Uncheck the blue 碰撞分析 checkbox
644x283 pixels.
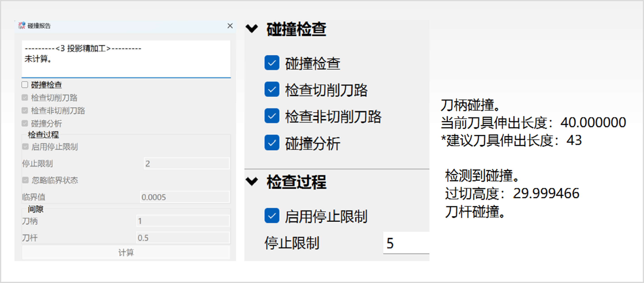pos(272,143)
